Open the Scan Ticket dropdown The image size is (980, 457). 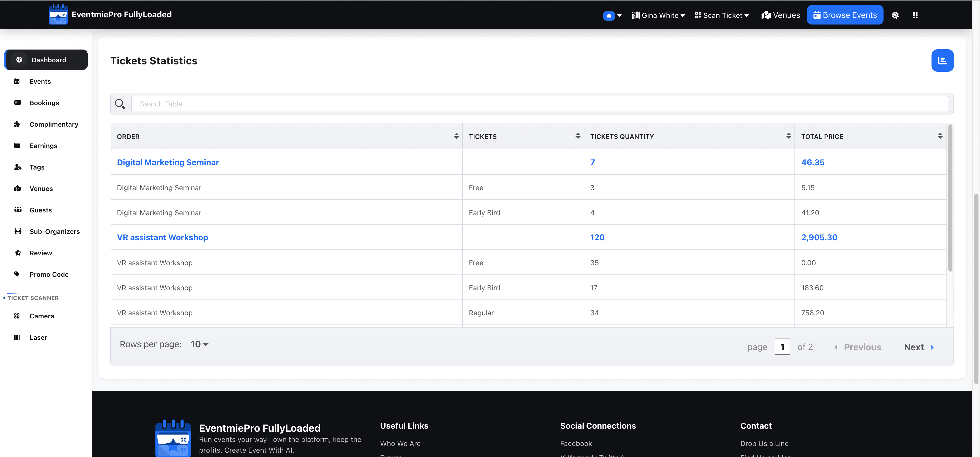pyautogui.click(x=722, y=15)
